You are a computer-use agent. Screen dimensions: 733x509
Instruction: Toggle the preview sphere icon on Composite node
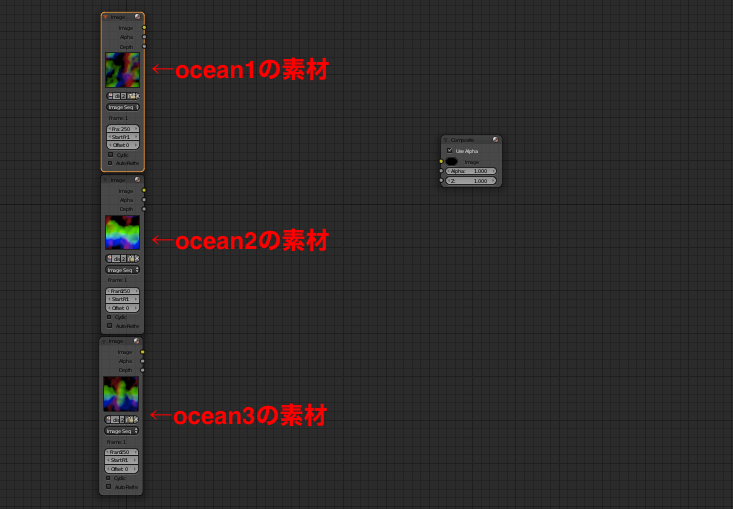tap(496, 140)
